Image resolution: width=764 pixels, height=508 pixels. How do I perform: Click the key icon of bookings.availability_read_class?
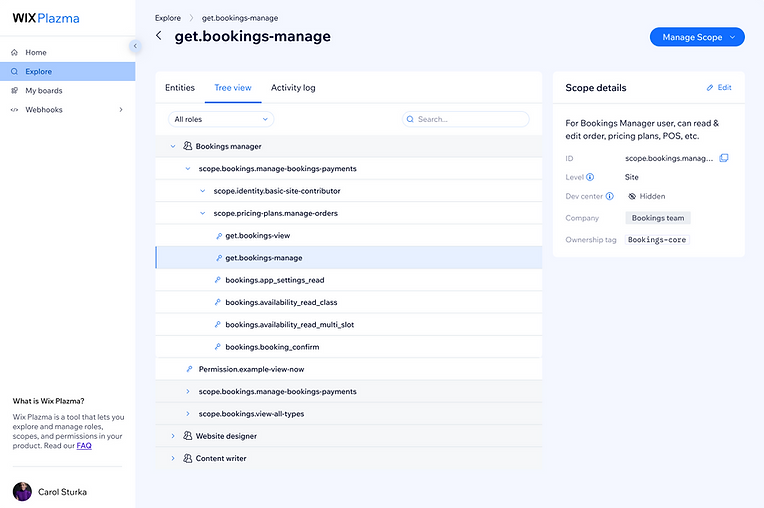tap(218, 302)
